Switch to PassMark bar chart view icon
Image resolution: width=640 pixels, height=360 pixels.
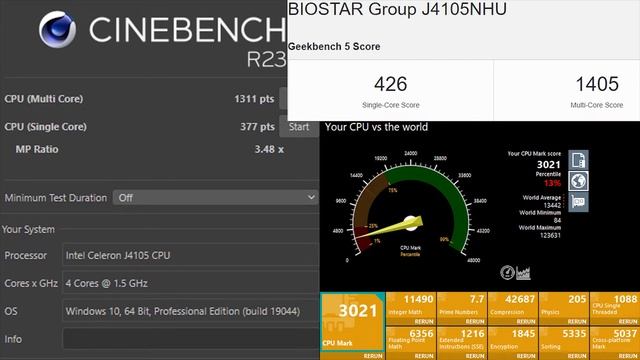523,273
